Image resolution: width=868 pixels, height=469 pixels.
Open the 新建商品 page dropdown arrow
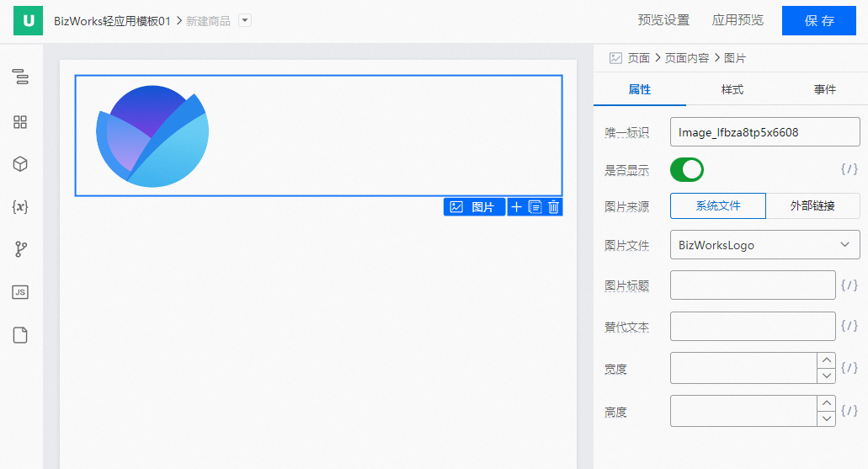pos(245,20)
